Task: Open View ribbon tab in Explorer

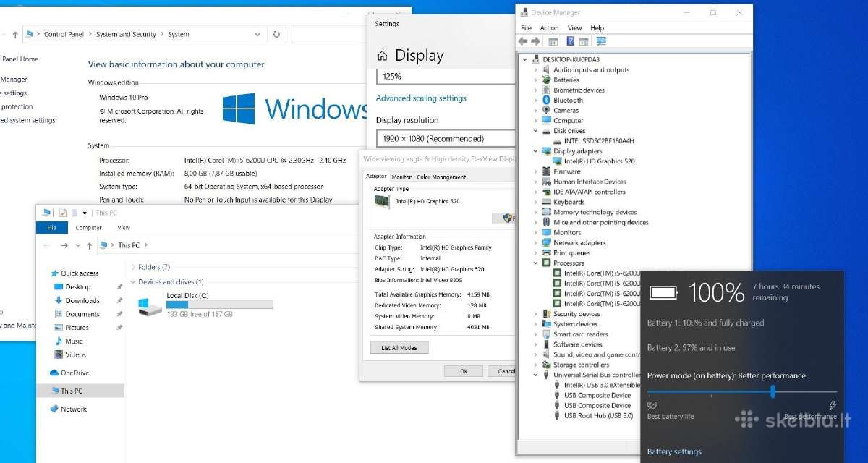Action: 124,227
